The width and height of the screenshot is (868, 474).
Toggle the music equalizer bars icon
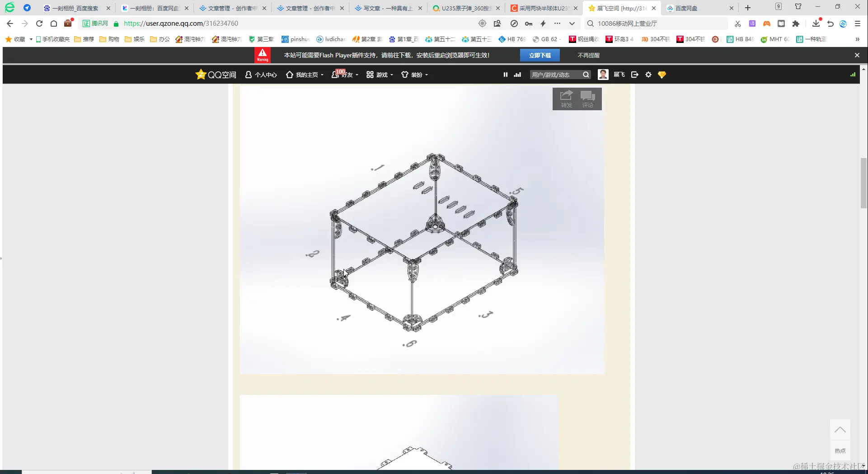coord(516,75)
